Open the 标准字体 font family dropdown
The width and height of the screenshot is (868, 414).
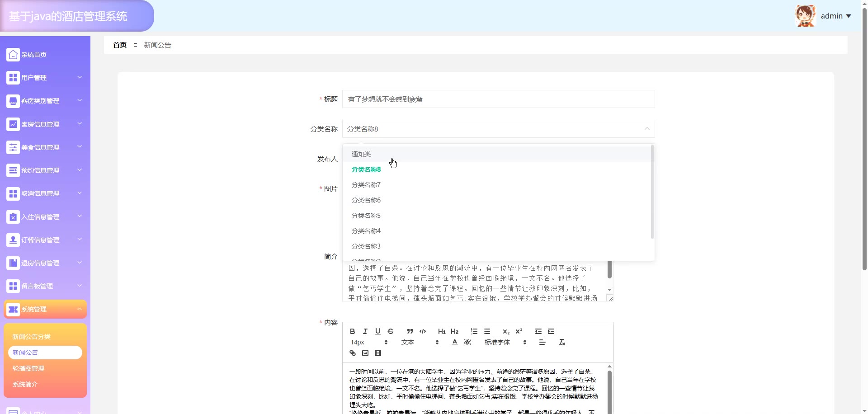[505, 342]
